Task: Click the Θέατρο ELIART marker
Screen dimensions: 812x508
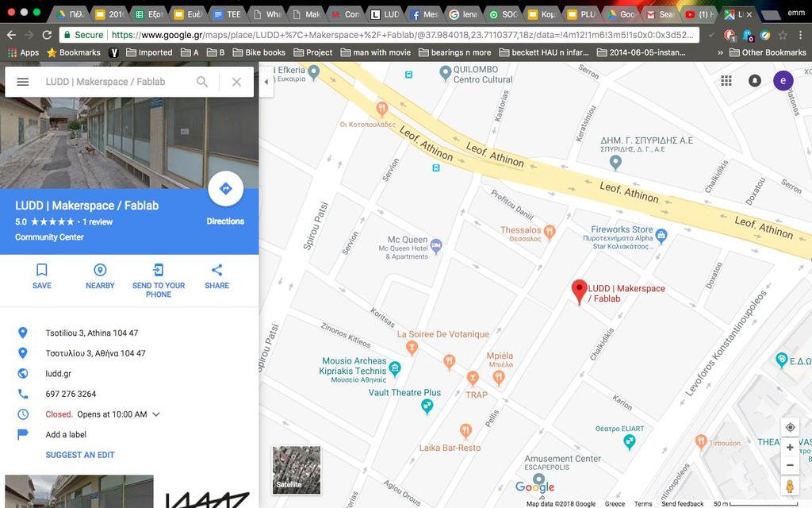Action: click(629, 441)
